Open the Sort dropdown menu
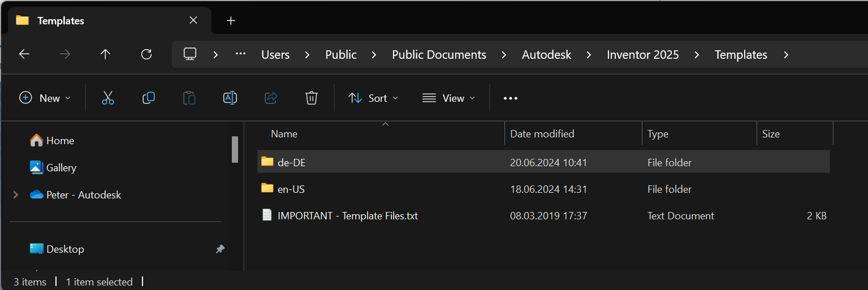The width and height of the screenshot is (868, 290). 373,98
